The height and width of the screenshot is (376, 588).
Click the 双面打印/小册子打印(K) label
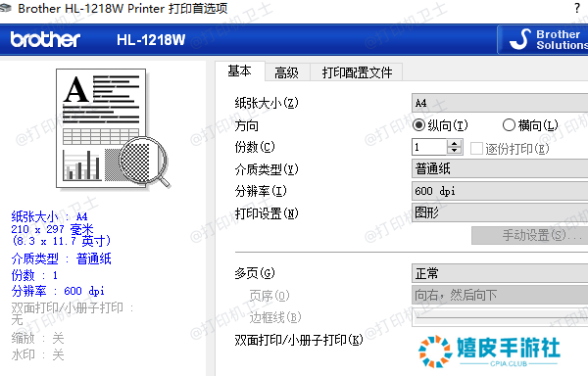tap(299, 340)
